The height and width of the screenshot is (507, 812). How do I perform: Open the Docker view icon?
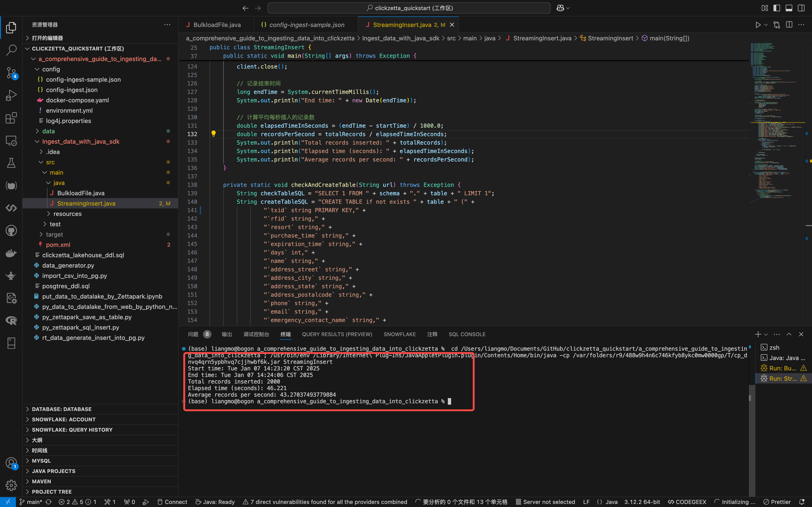[11, 253]
